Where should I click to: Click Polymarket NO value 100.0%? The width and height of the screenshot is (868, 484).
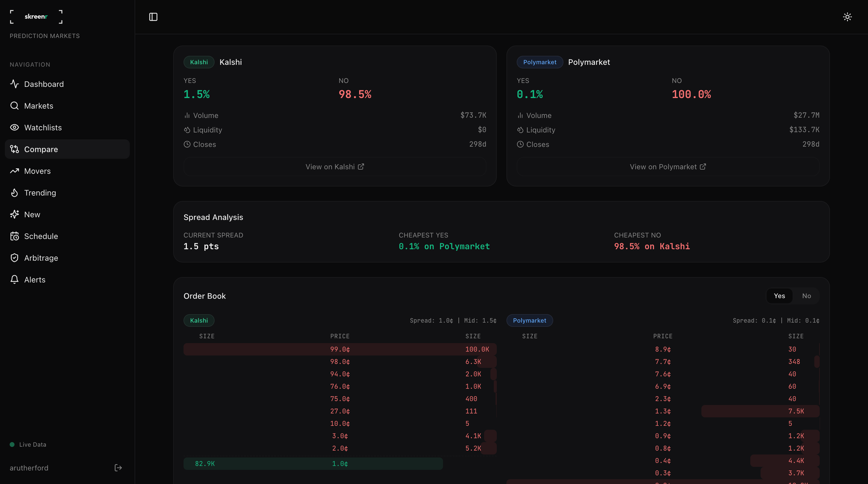pos(691,94)
